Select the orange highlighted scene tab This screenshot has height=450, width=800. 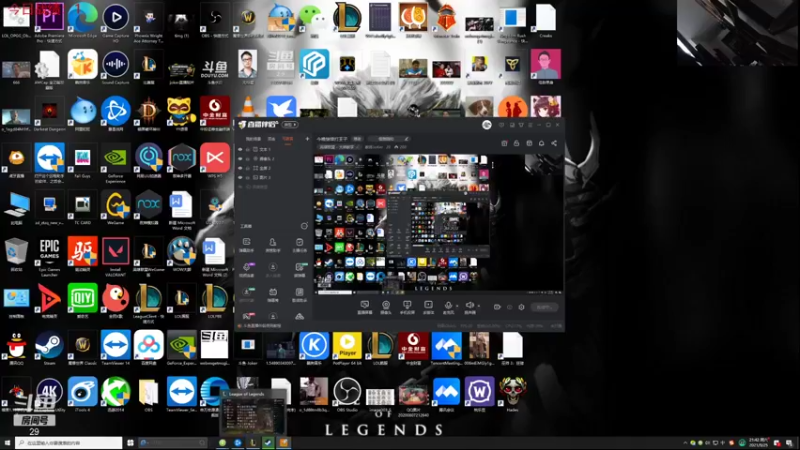click(x=288, y=139)
